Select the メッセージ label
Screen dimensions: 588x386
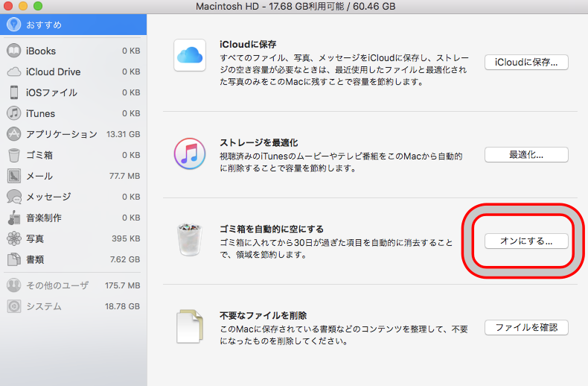tap(48, 197)
